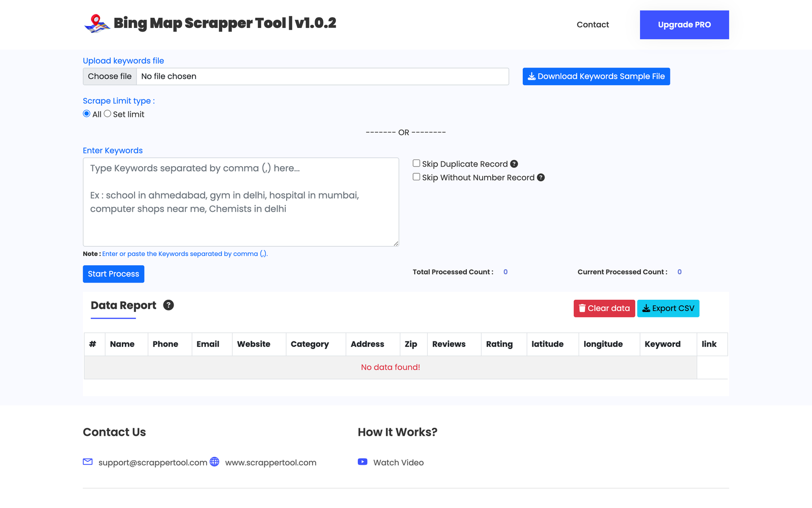Screen dimensions: 812x508
Task: Open the Contact menu item
Action: point(593,24)
